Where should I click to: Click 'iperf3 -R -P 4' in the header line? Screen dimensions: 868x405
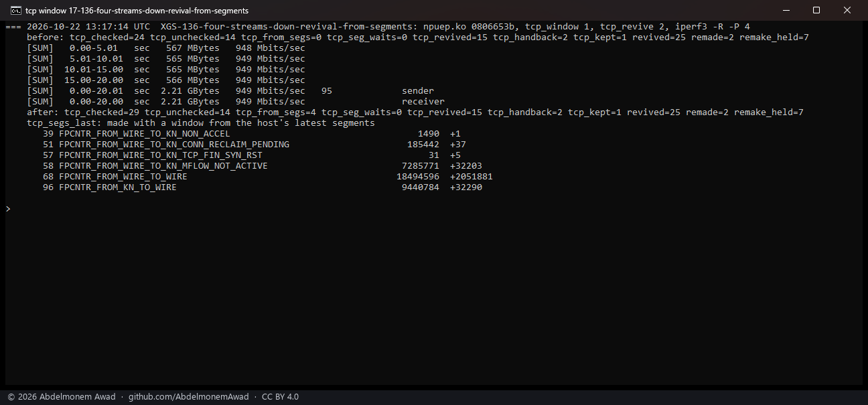713,27
